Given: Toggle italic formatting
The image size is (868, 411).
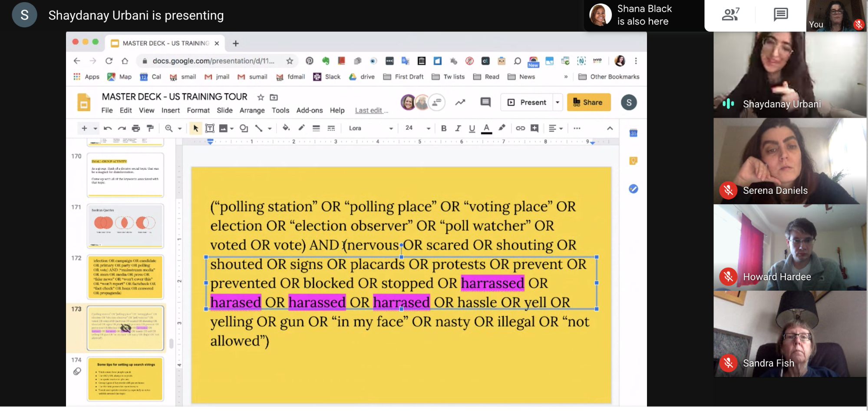Looking at the screenshot, I should click(x=458, y=128).
